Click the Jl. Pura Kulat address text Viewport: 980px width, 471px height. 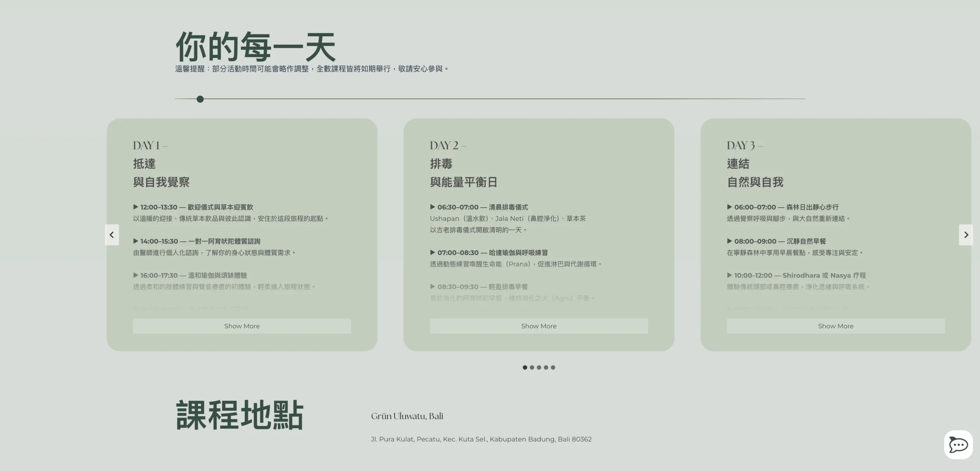(x=481, y=439)
